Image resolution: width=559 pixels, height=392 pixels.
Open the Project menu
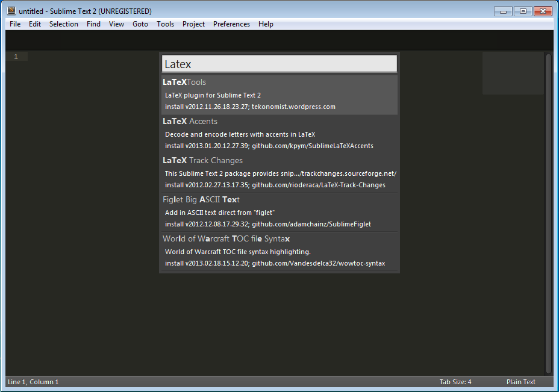click(193, 24)
